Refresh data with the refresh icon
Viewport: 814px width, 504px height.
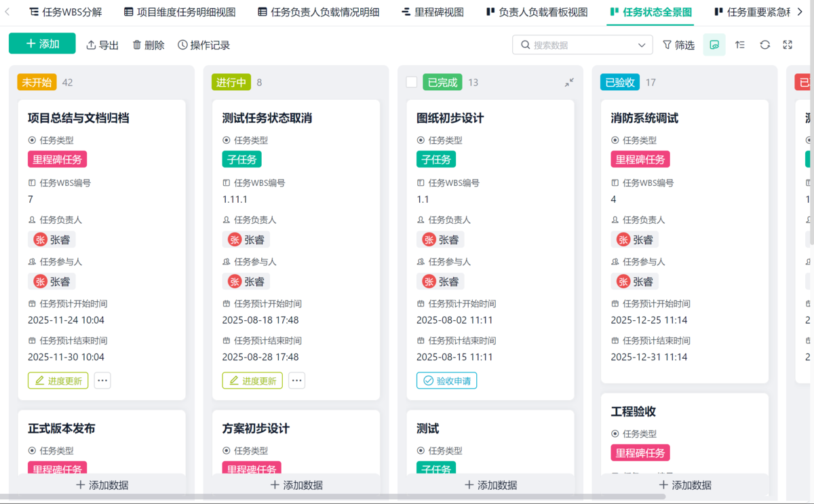[x=764, y=45]
